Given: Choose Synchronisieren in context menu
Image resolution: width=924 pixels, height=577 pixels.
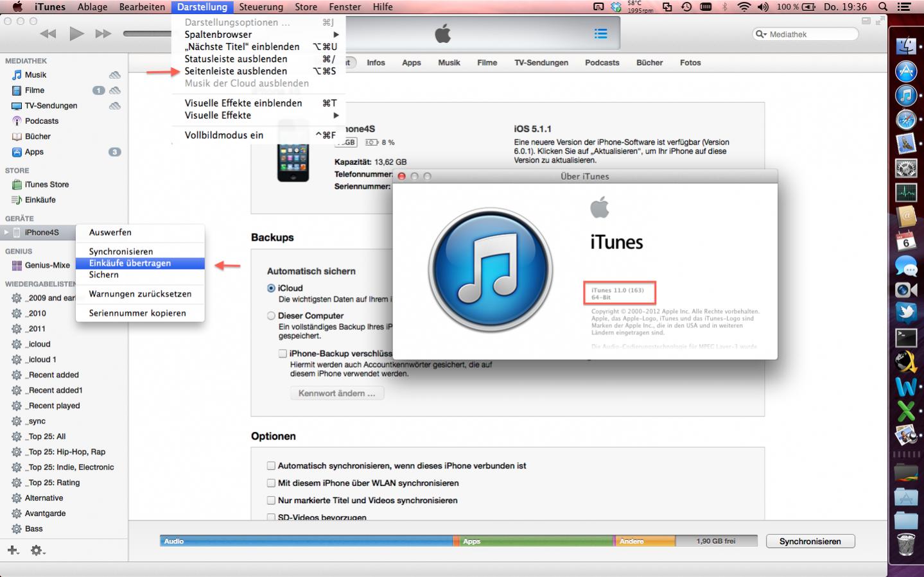Looking at the screenshot, I should [x=140, y=252].
